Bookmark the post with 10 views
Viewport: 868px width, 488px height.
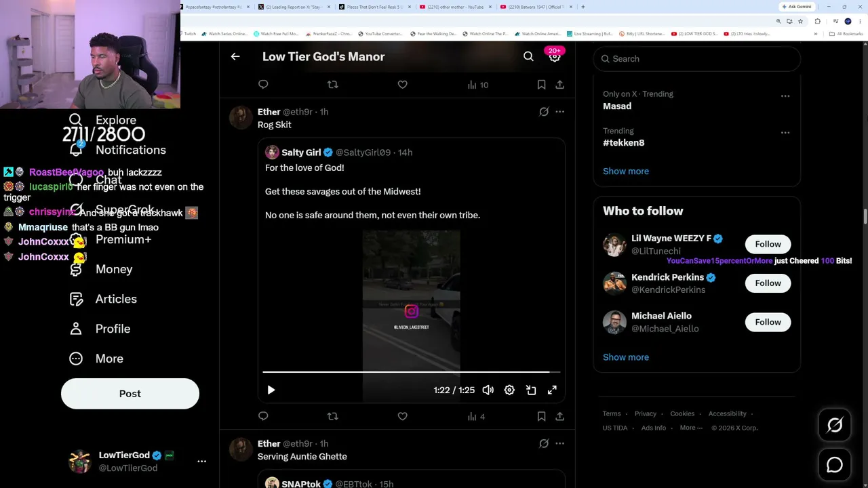541,85
